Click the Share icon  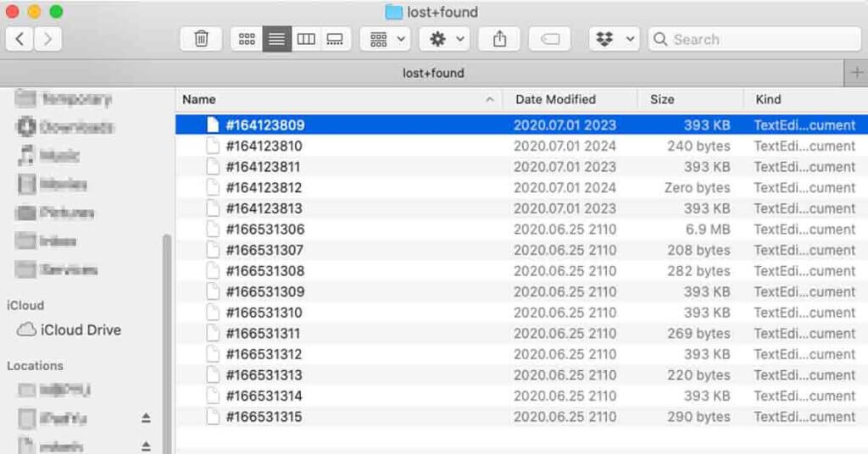[499, 39]
